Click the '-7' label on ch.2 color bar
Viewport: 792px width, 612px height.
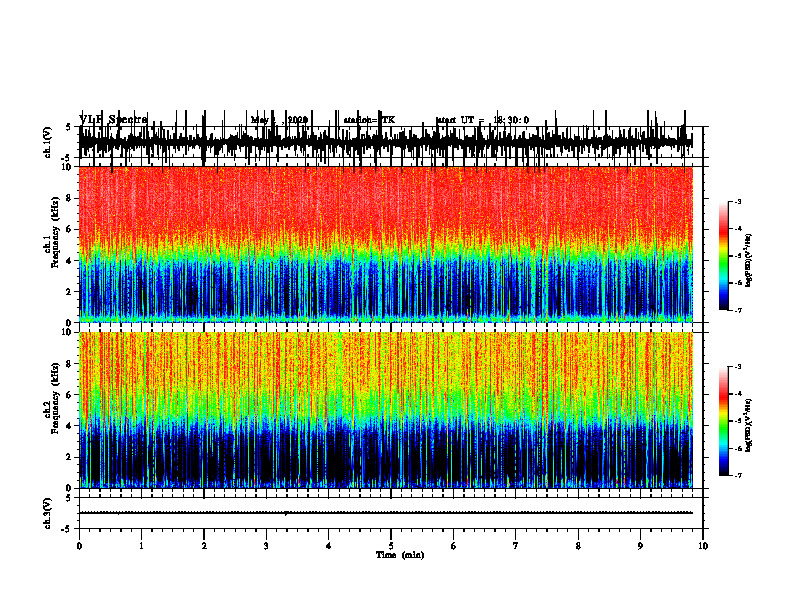737,476
